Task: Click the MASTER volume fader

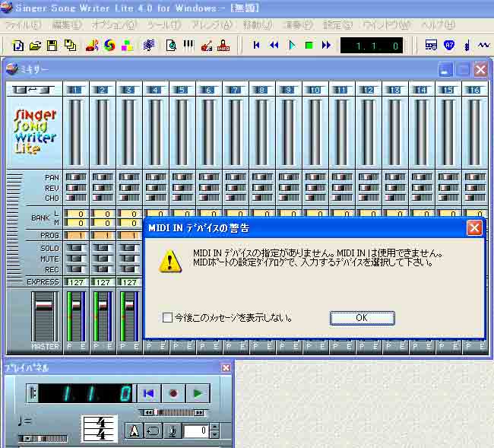Action: 44,305
